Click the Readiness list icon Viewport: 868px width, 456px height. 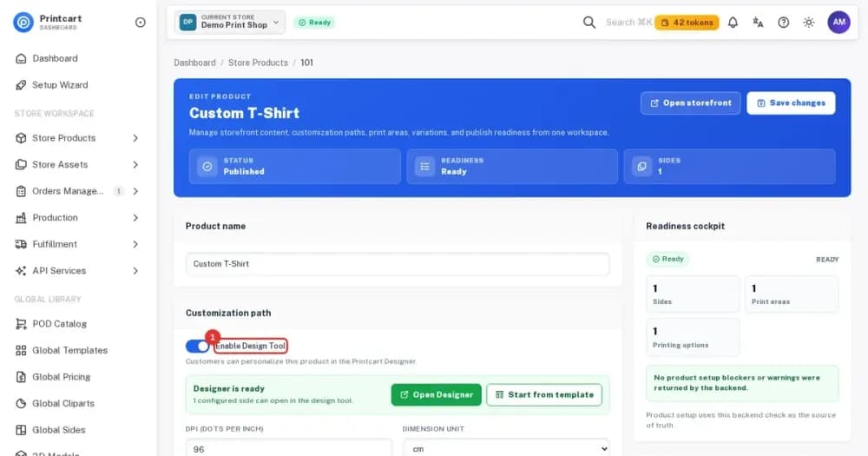coord(424,166)
